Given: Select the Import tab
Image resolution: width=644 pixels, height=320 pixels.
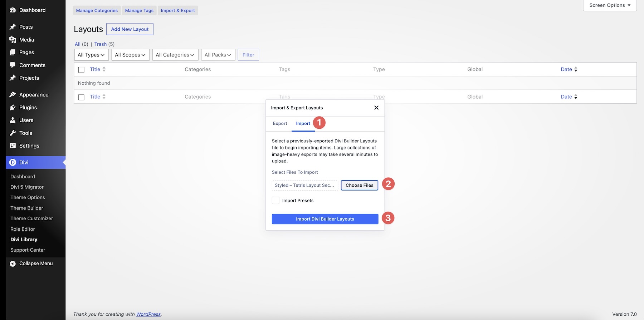Looking at the screenshot, I should click(303, 123).
